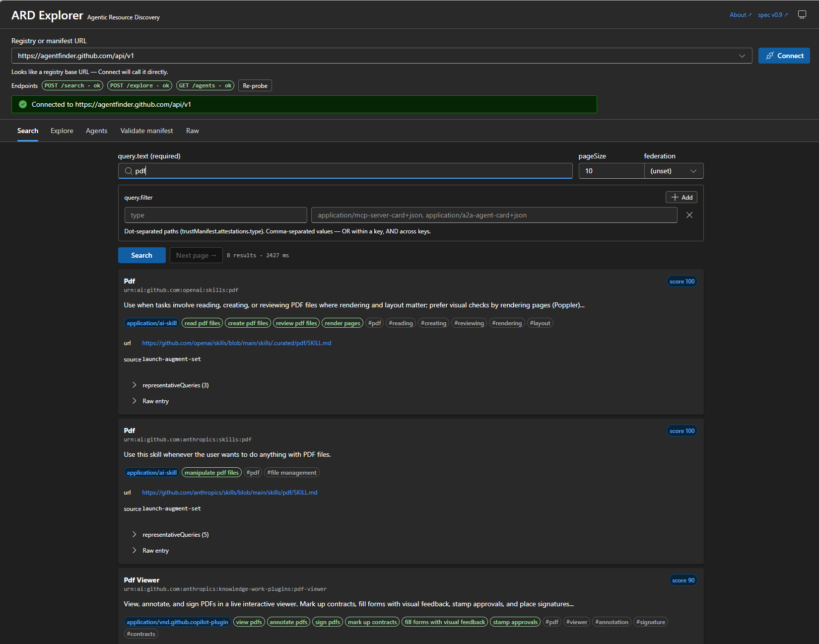819x644 pixels.
Task: Switch to the Explore tab
Action: point(62,131)
